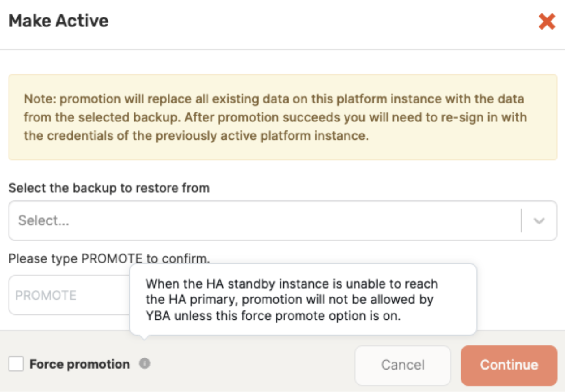Screen dimensions: 565x392
Task: Click the 'Please type PROMOTE to confirm' label
Action: [109, 258]
